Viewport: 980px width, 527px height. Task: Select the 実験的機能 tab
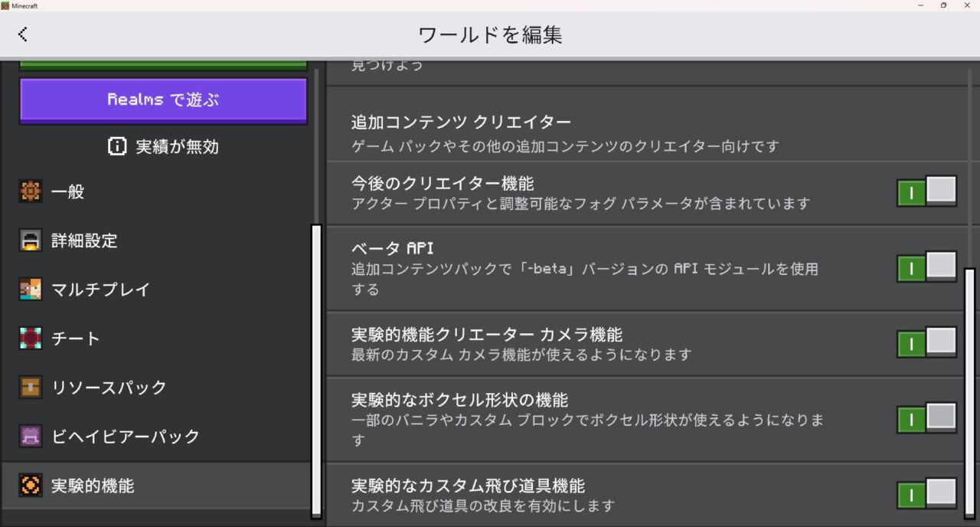point(156,486)
